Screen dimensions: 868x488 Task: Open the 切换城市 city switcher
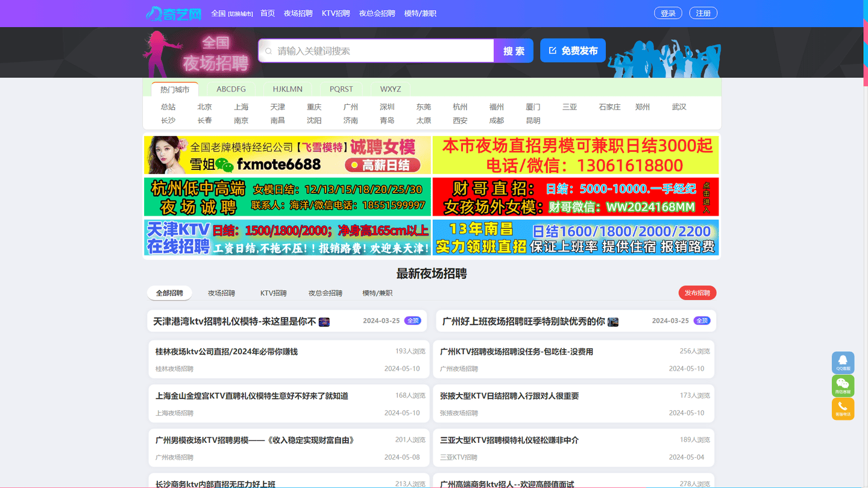pos(241,14)
